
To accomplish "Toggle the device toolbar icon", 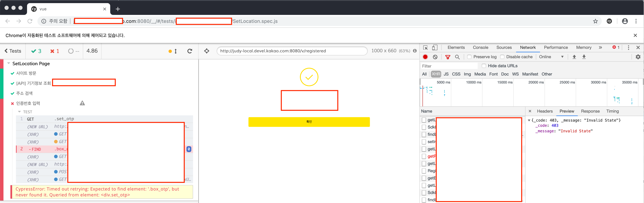I will pos(435,47).
